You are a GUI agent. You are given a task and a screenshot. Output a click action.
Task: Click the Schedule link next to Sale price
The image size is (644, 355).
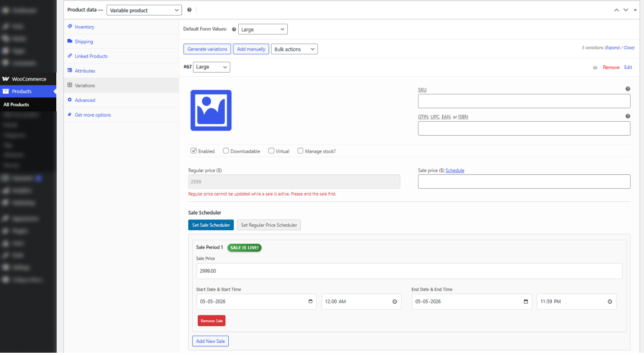click(455, 170)
